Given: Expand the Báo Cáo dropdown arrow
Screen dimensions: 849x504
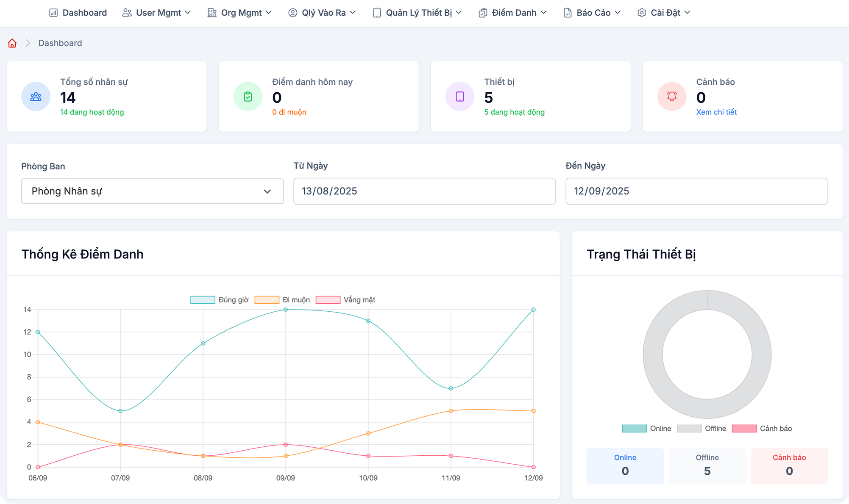Looking at the screenshot, I should 618,13.
